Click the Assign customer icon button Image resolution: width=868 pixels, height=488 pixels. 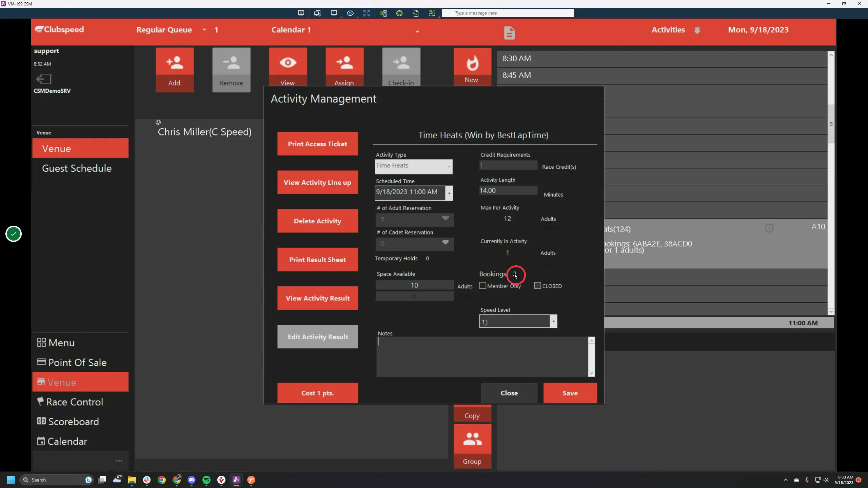click(x=344, y=67)
